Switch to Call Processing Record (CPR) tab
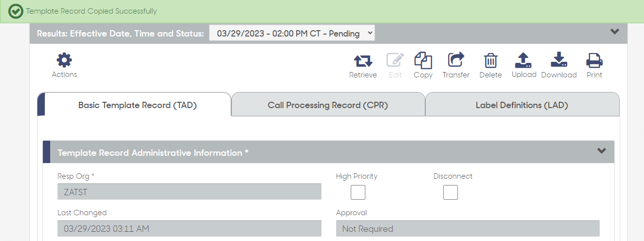Image resolution: width=644 pixels, height=241 pixels. tap(328, 105)
